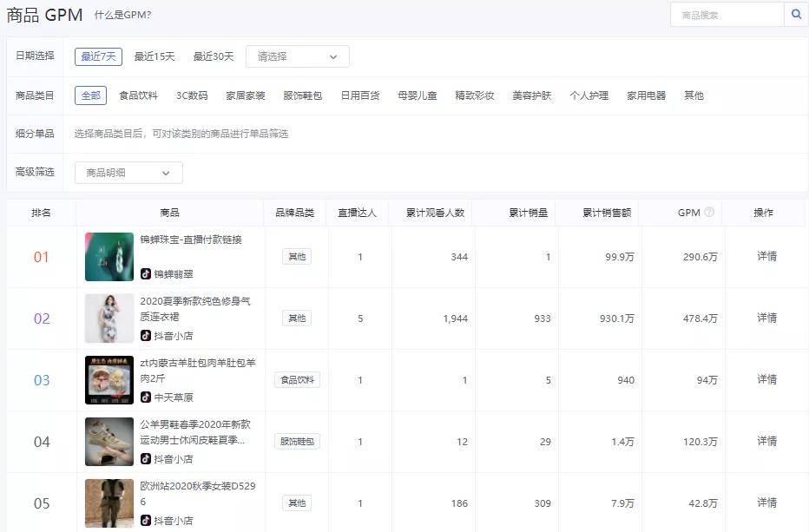This screenshot has height=532, width=809.
Task: Open the 公羊男鞋 shoe product thumbnail
Action: 109,442
